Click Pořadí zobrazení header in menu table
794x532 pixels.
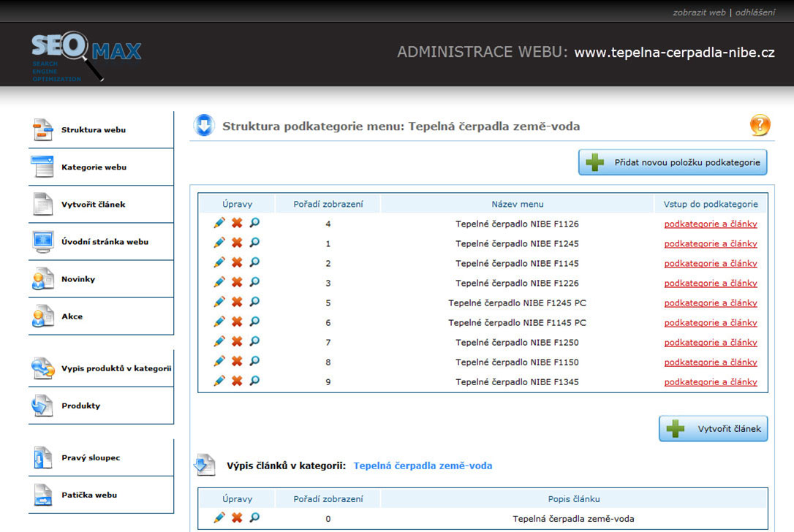point(328,204)
